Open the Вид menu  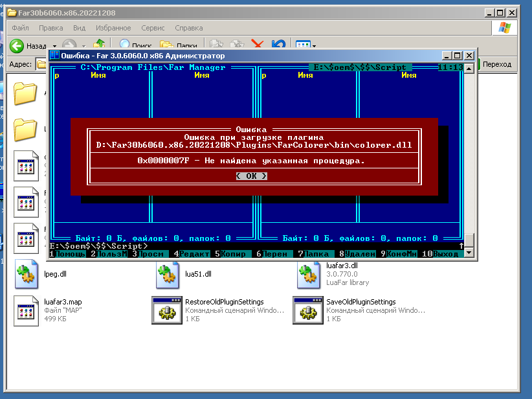tap(80, 28)
